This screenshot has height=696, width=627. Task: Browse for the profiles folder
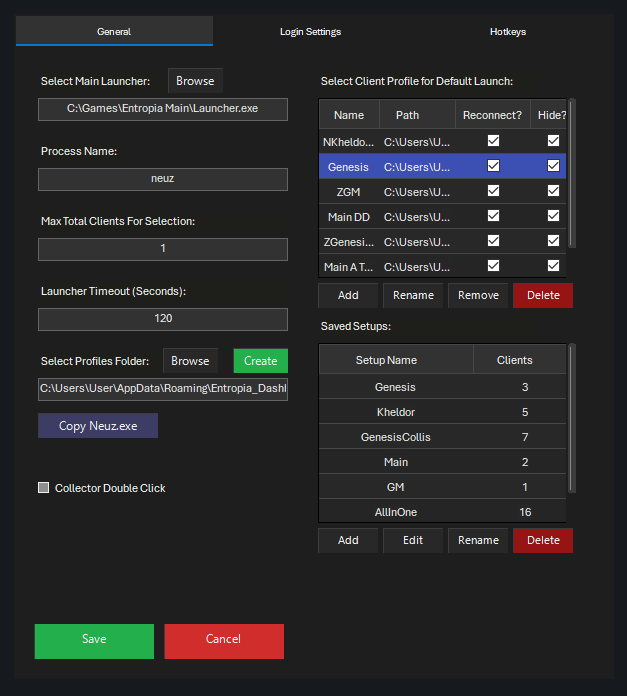point(190,361)
